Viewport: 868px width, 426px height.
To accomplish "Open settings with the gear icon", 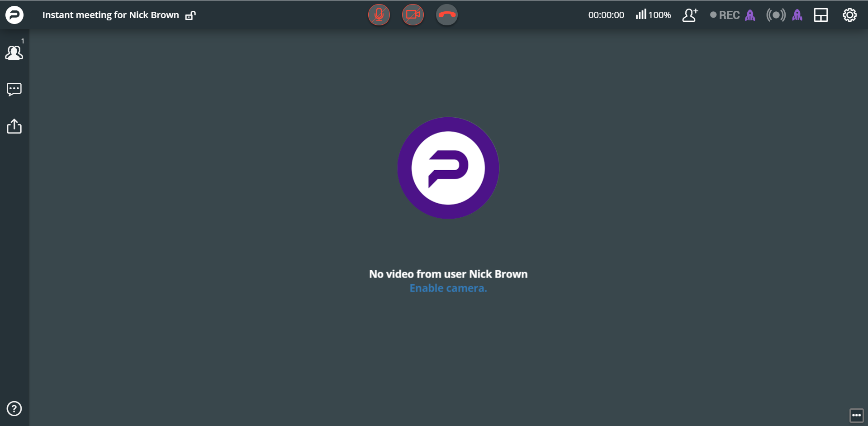I will click(x=850, y=15).
